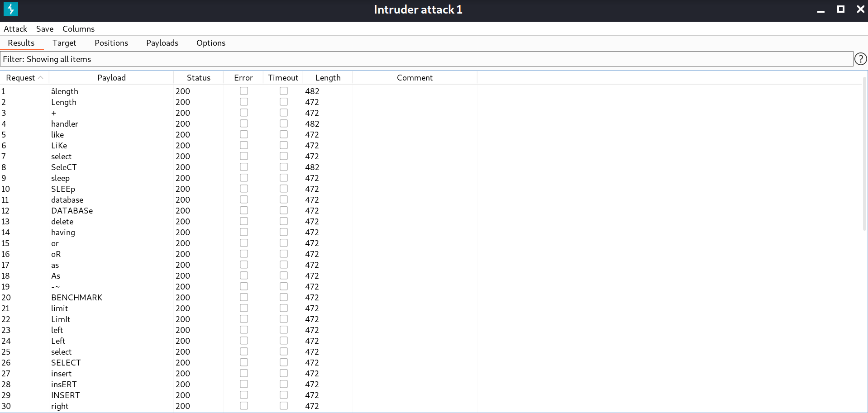This screenshot has width=868, height=413.
Task: Open the Save menu
Action: click(x=45, y=28)
